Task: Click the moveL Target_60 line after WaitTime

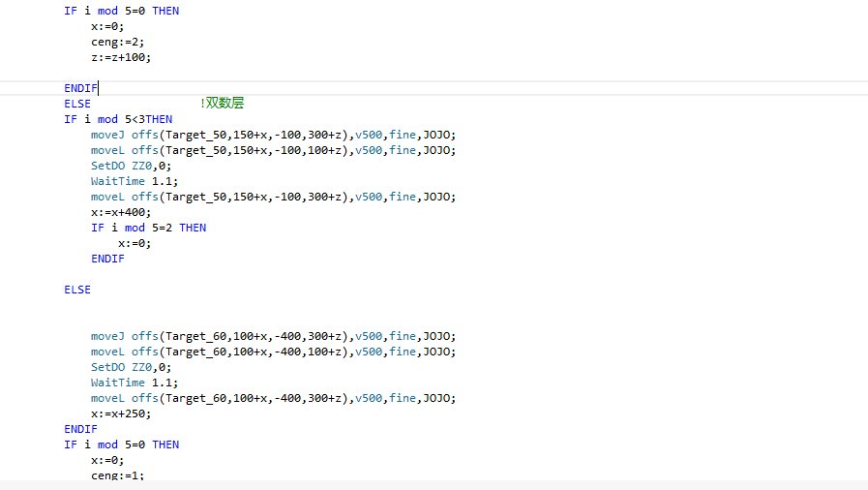Action: pyautogui.click(x=272, y=398)
